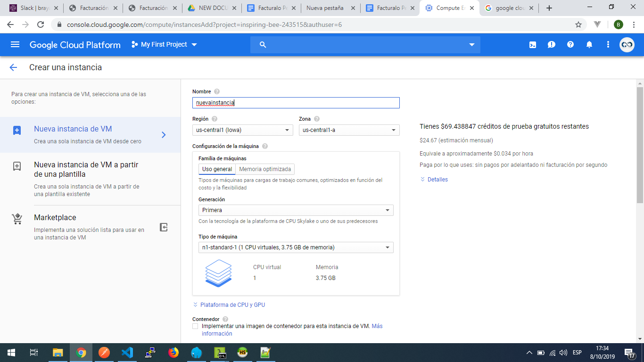This screenshot has width=644, height=362.
Task: Select the Uso general machine family
Action: 217,169
